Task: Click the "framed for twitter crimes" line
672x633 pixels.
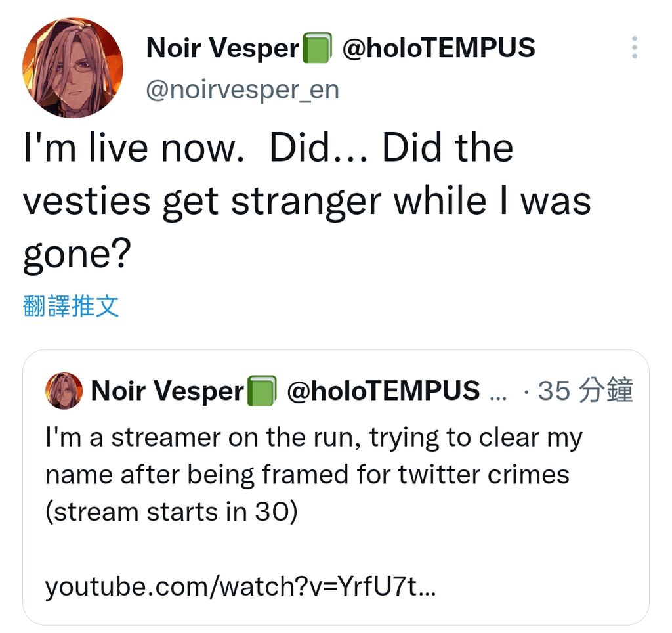Action: click(x=307, y=474)
